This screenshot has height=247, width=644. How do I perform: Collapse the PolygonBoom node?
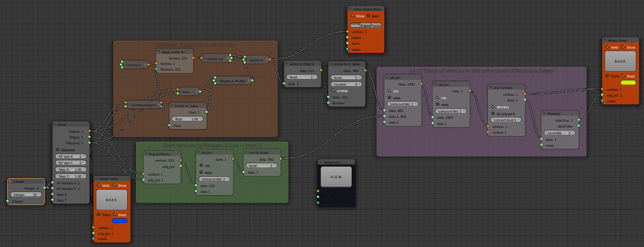click(146, 154)
